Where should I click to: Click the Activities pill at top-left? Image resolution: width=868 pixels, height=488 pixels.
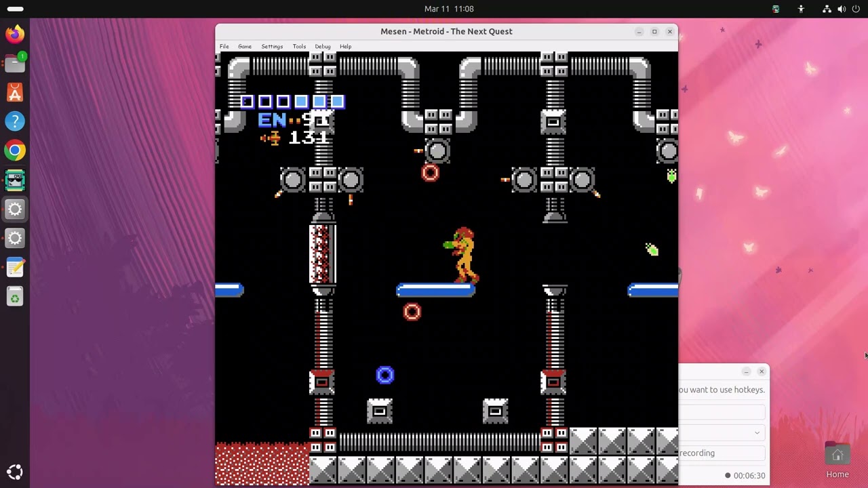point(15,9)
